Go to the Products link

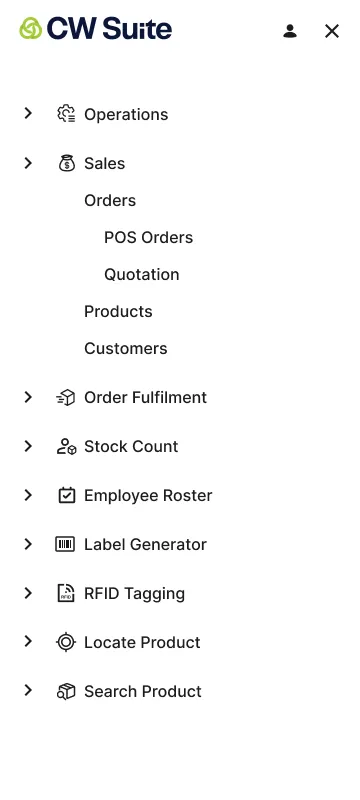coord(118,311)
